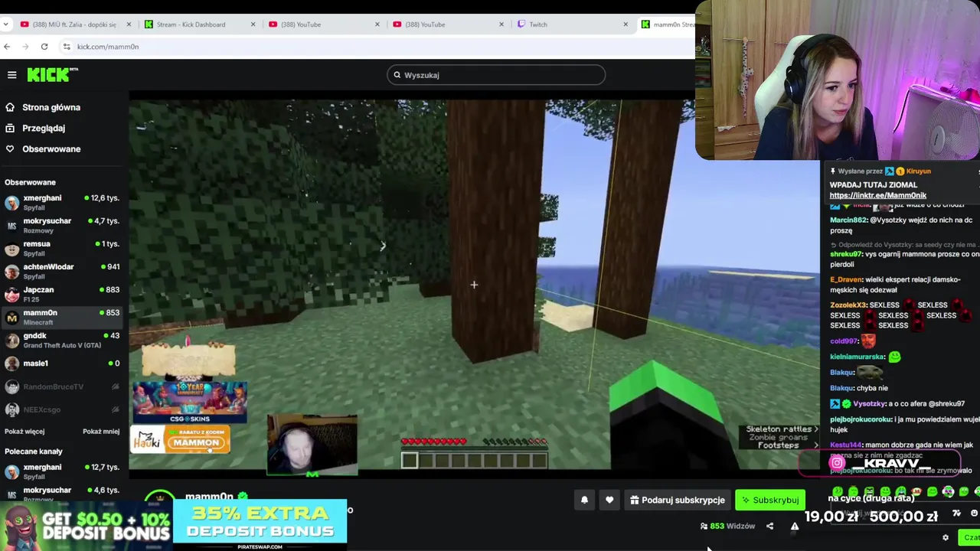980x551 pixels.
Task: Click the Kick logo
Action: (x=52, y=74)
